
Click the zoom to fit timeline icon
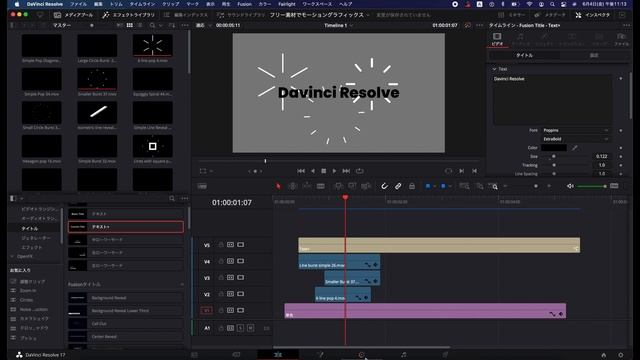tap(464, 186)
